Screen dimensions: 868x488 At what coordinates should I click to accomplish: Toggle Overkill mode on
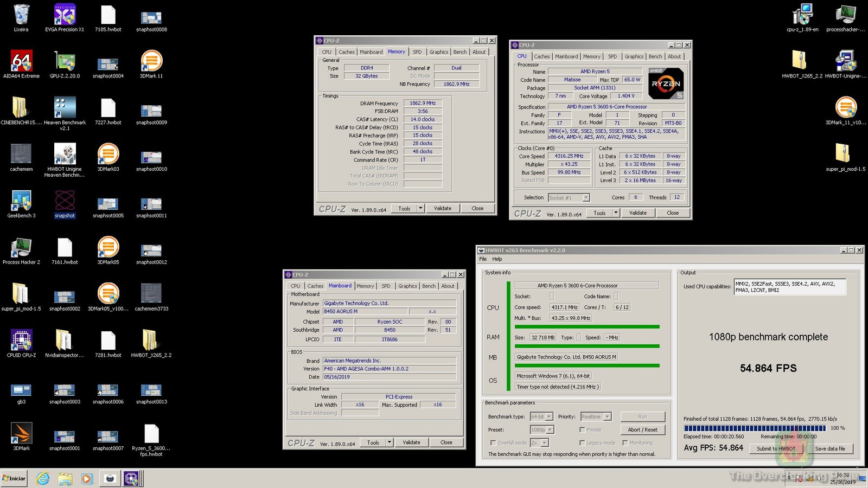(494, 442)
